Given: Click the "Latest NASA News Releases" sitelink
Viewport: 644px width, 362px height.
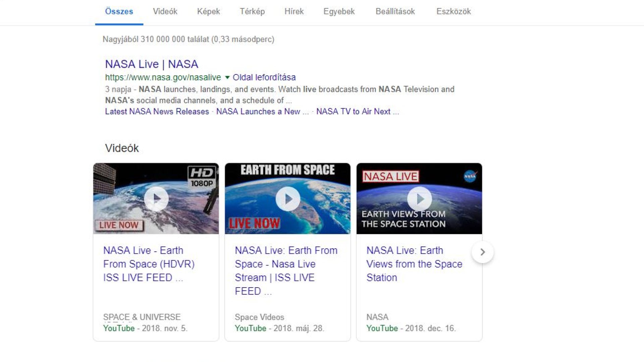Looking at the screenshot, I should [x=156, y=111].
